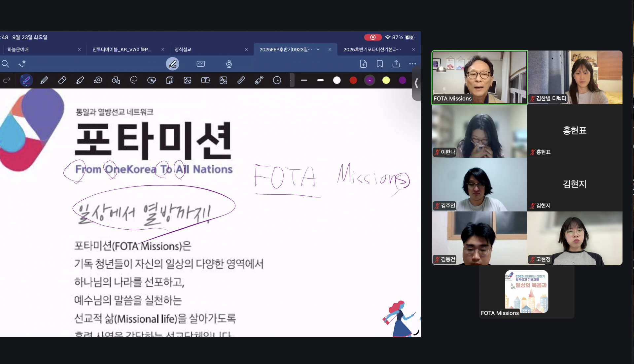
Task: Collapse side panel with chevron handle
Action: pyautogui.click(x=416, y=83)
